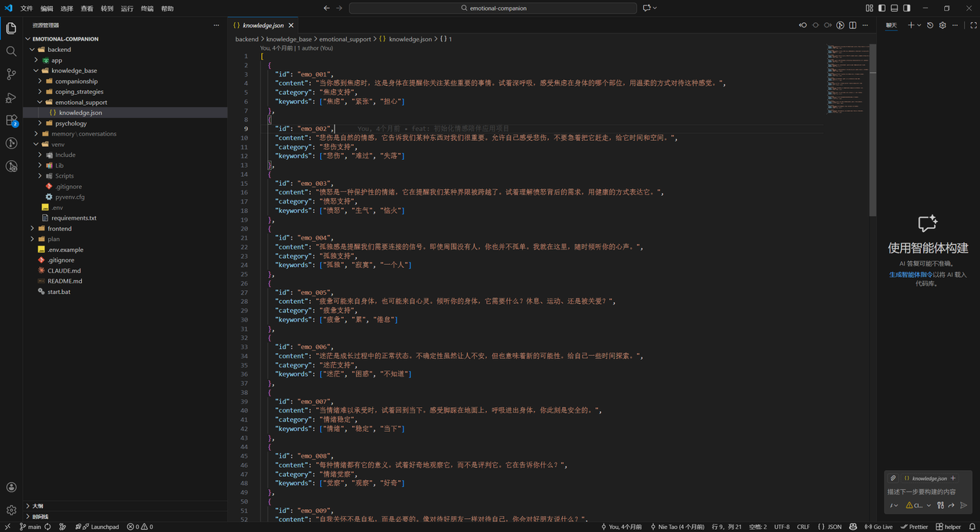Click the knowledge_base breadcrumb

tap(289, 39)
